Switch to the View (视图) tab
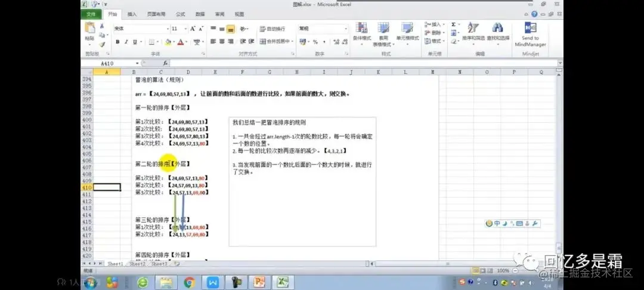Screen dimensions: 644x290 [240, 14]
